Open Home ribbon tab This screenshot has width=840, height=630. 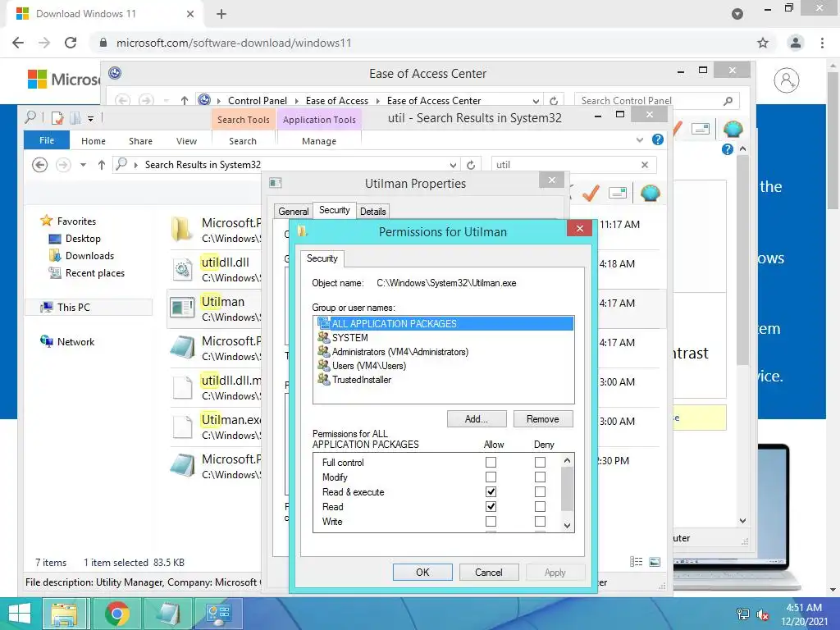click(94, 141)
